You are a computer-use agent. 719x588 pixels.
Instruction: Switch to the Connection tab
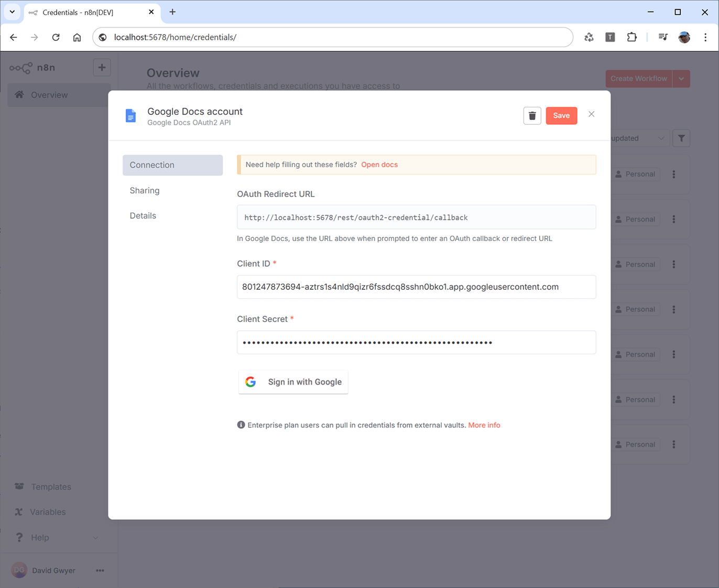[x=172, y=165]
